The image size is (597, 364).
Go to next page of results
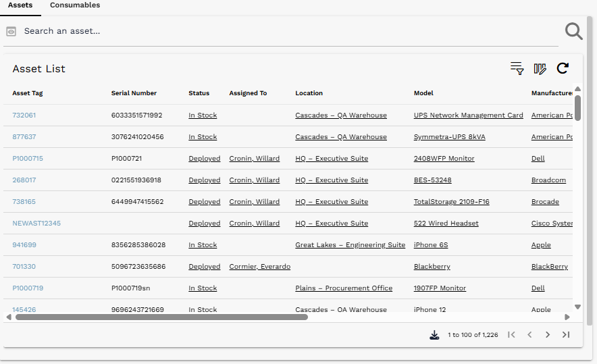(548, 335)
